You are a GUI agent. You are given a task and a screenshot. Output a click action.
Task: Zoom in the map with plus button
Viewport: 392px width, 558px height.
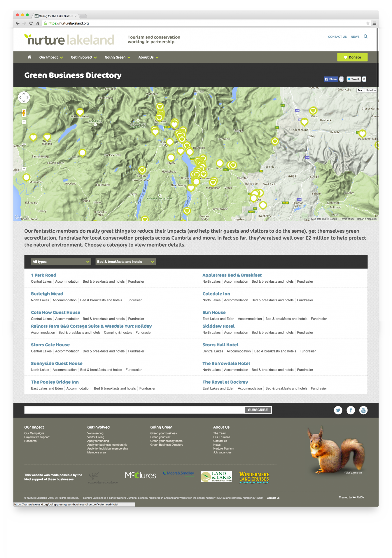pyautogui.click(x=24, y=122)
